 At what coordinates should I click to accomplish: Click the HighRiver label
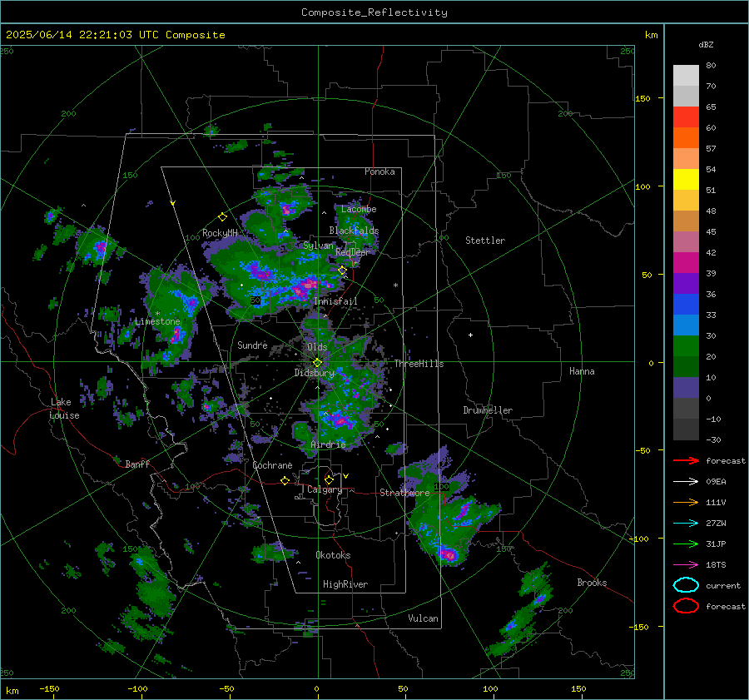coord(345,584)
